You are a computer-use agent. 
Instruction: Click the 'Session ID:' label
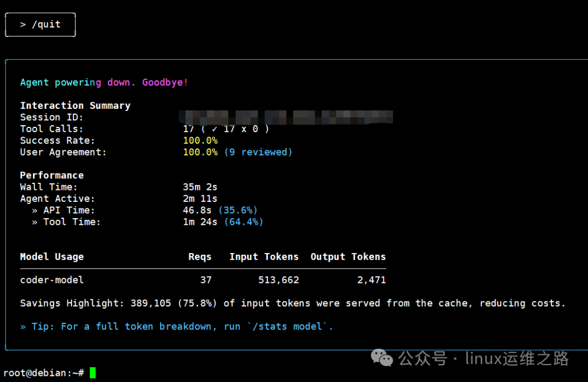pyautogui.click(x=51, y=118)
